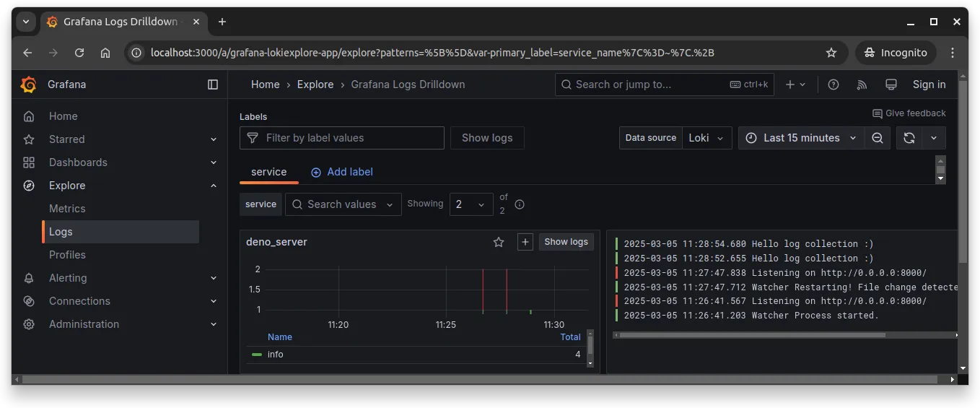
Task: Open the Last 15 minutes time picker
Action: [x=801, y=138]
